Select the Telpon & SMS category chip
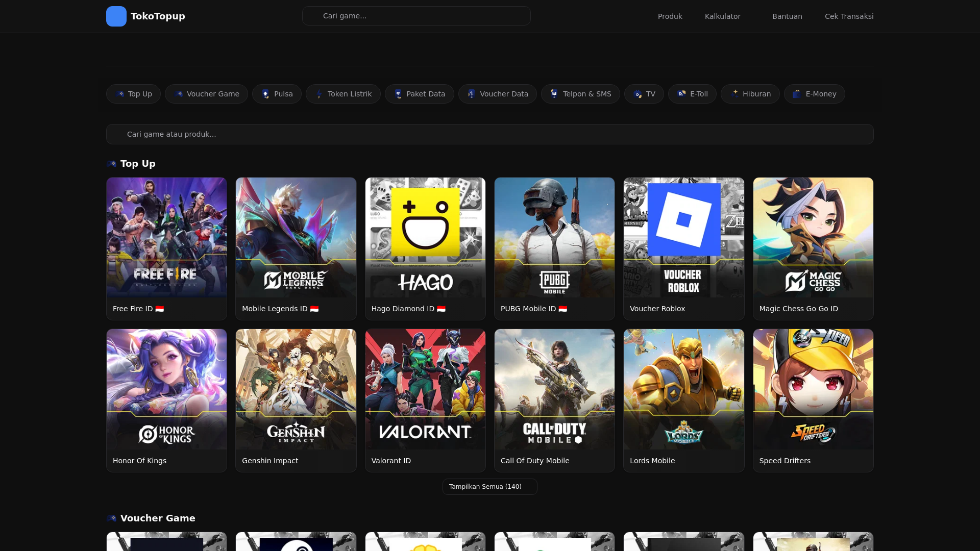Viewport: 980px width, 551px height. point(580,94)
